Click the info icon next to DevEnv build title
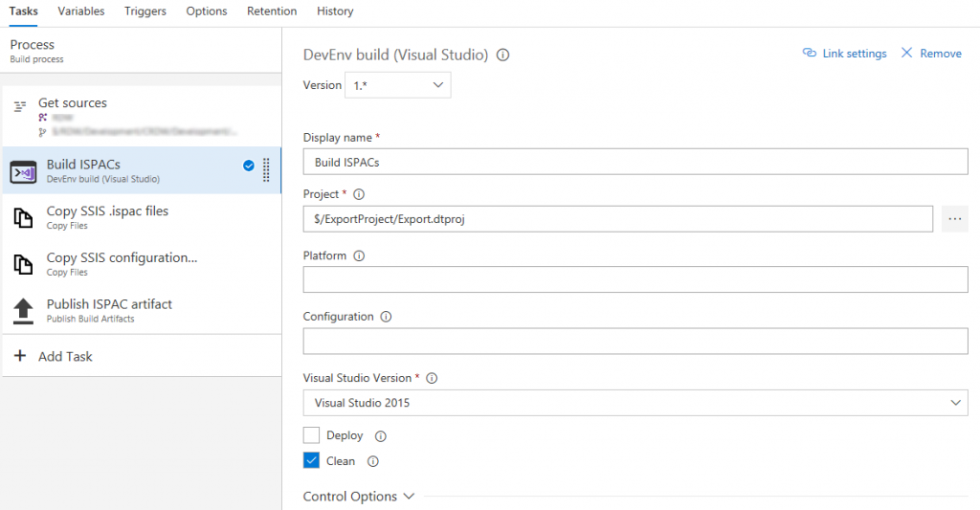 [503, 55]
